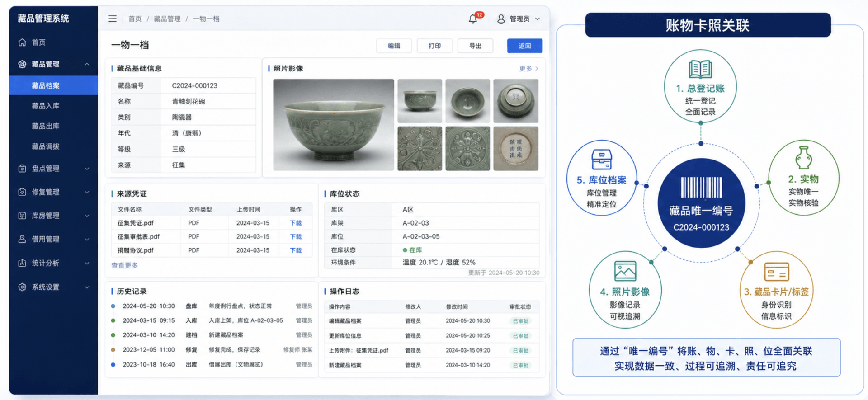The image size is (868, 400).
Task: Click the 修复管理 sidebar icon
Action: pos(22,192)
